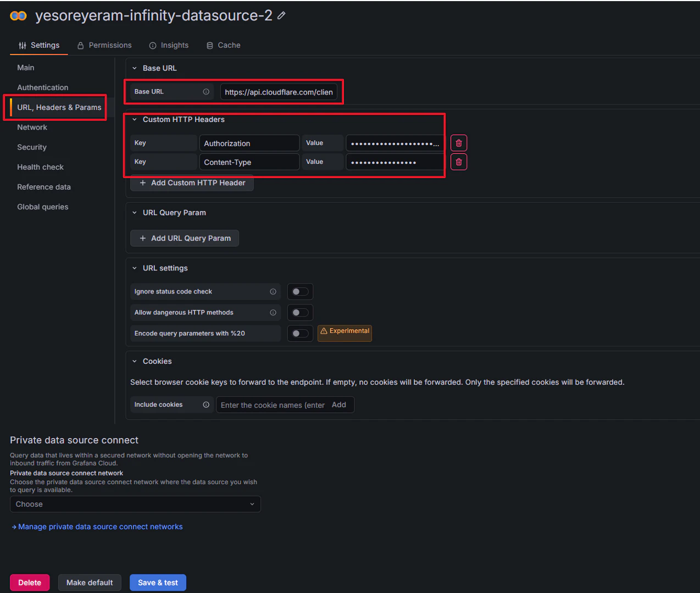Collapse the Base URL section
The image size is (700, 593).
[x=135, y=68]
